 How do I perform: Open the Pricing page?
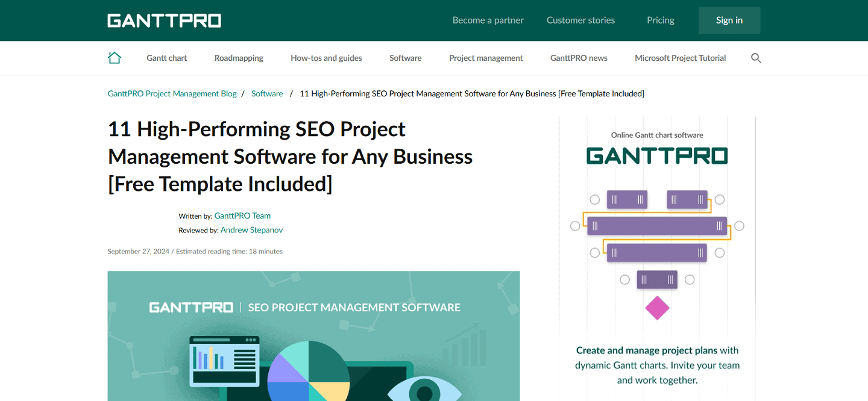coord(660,20)
